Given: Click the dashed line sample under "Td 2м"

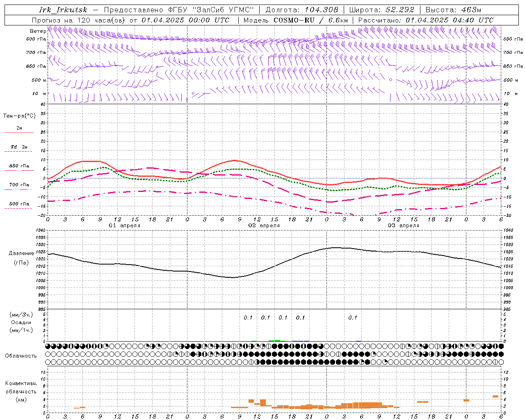Looking at the screenshot, I should [x=19, y=152].
